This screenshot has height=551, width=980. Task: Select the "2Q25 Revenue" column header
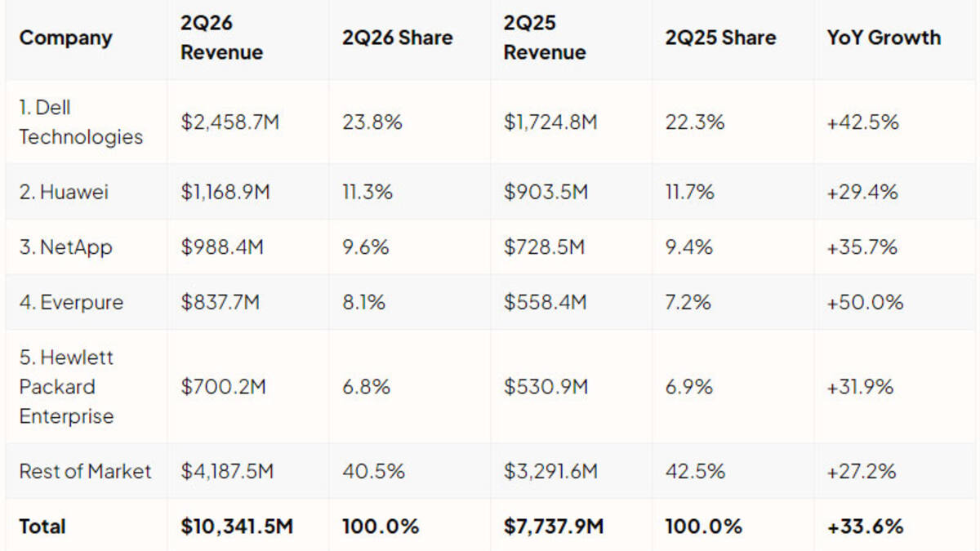545,38
